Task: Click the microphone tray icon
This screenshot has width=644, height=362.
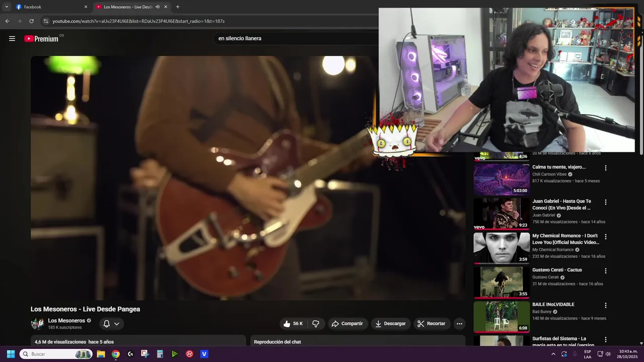Action: point(575,354)
